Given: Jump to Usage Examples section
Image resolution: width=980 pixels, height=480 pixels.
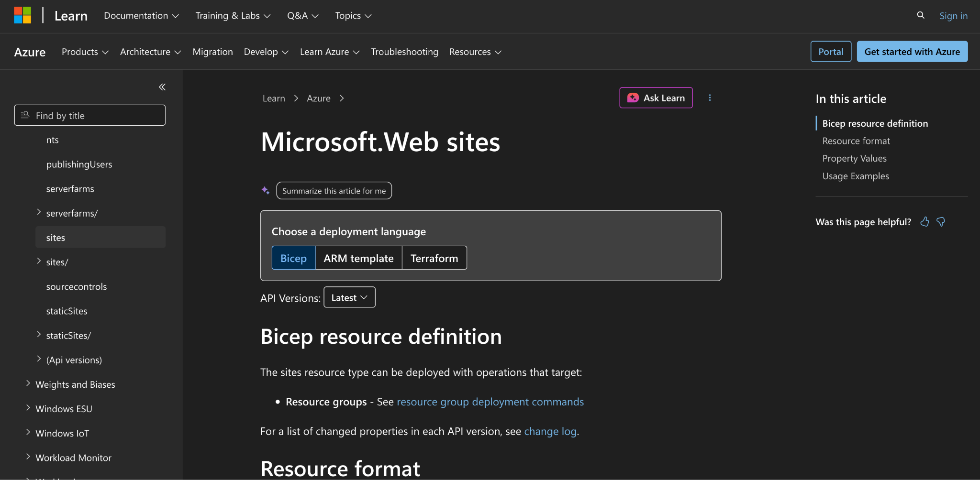Looking at the screenshot, I should (x=856, y=176).
